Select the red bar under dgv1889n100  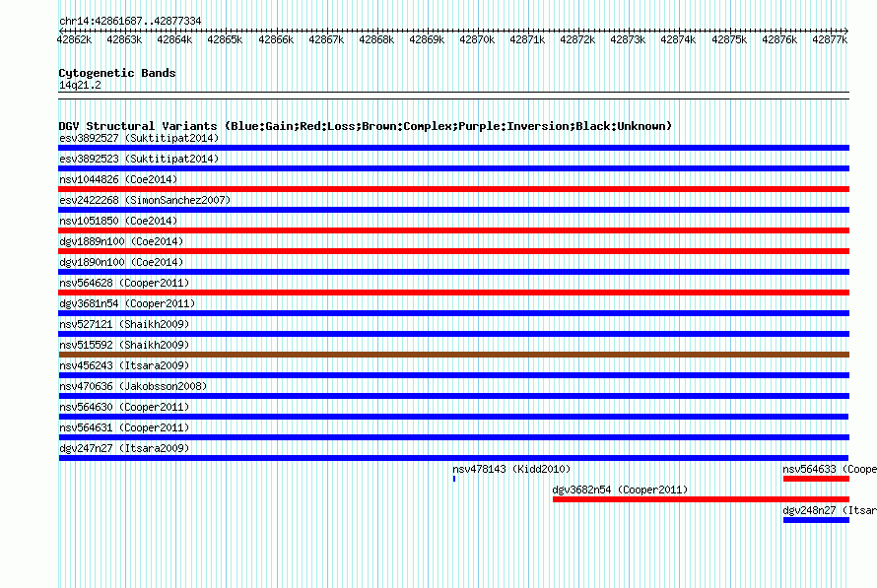click(x=453, y=251)
